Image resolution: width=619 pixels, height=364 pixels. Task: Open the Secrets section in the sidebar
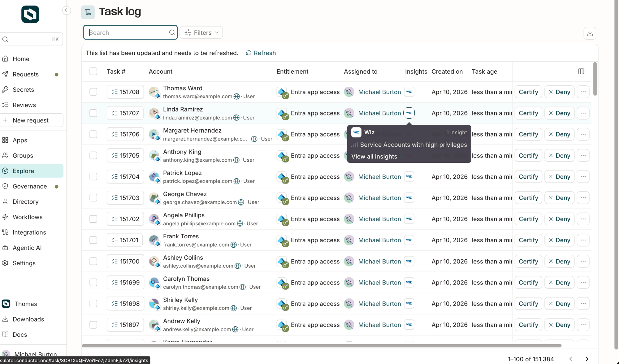click(23, 89)
